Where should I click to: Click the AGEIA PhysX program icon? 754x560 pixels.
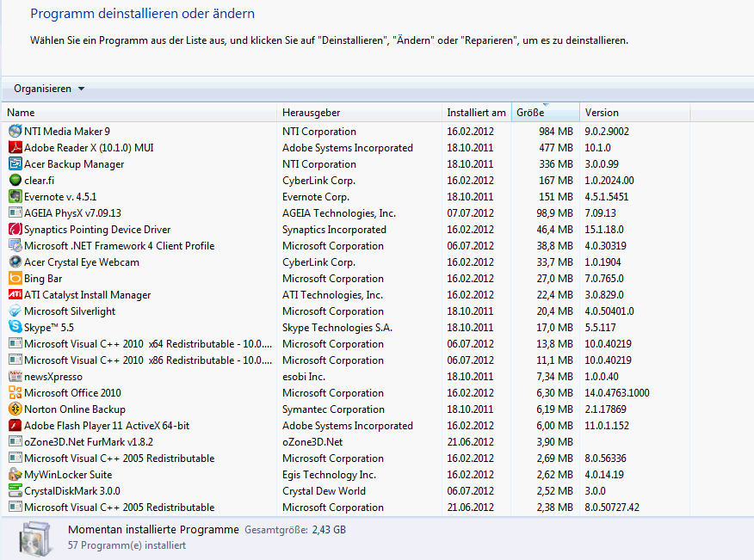pos(15,213)
